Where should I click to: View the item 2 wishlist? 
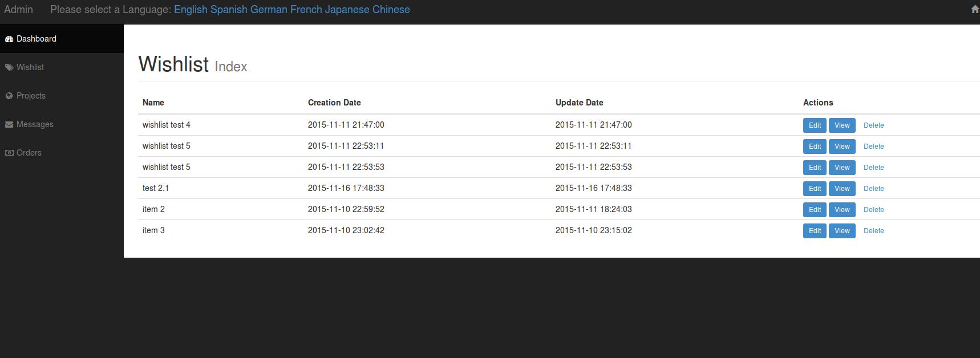click(x=842, y=210)
